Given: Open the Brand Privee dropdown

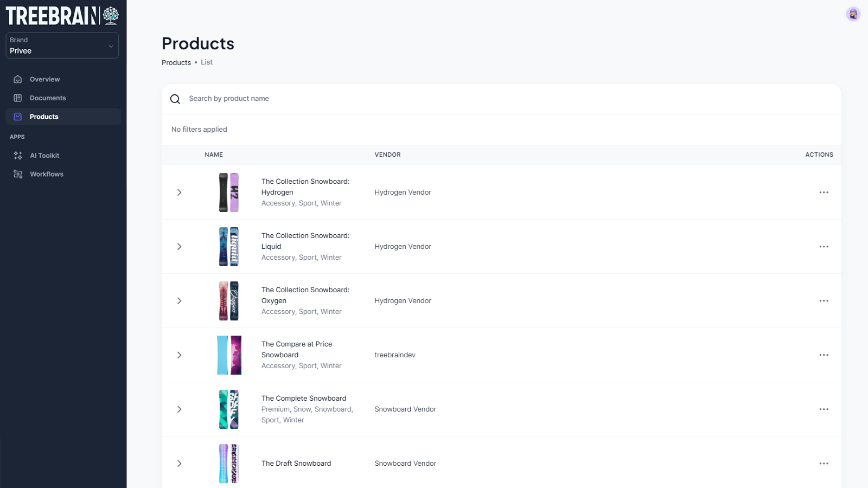Looking at the screenshot, I should [62, 46].
